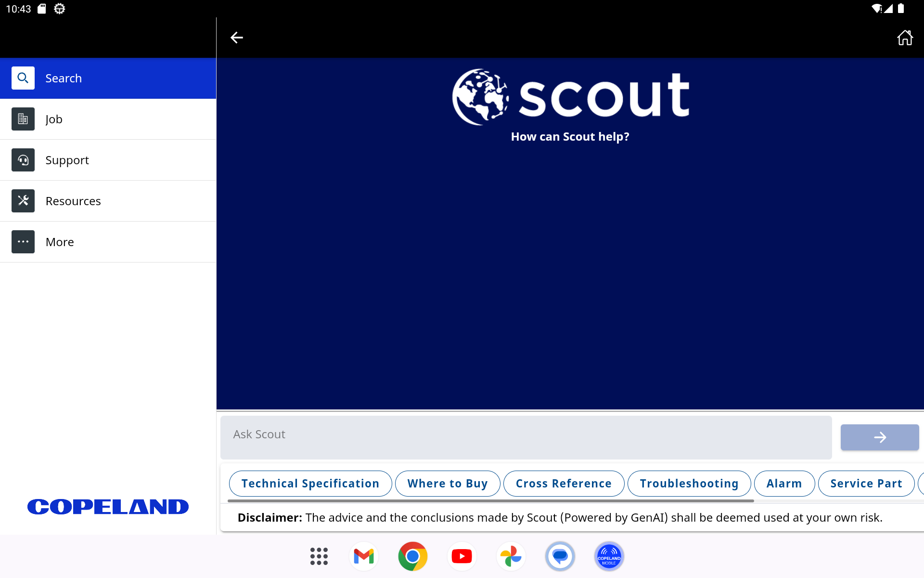Open Copeland Mobile app icon in taskbar
This screenshot has width=924, height=578.
pyautogui.click(x=609, y=556)
